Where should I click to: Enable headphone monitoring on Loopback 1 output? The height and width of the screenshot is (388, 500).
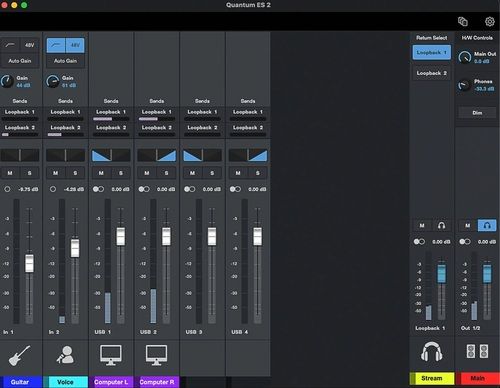[441, 226]
